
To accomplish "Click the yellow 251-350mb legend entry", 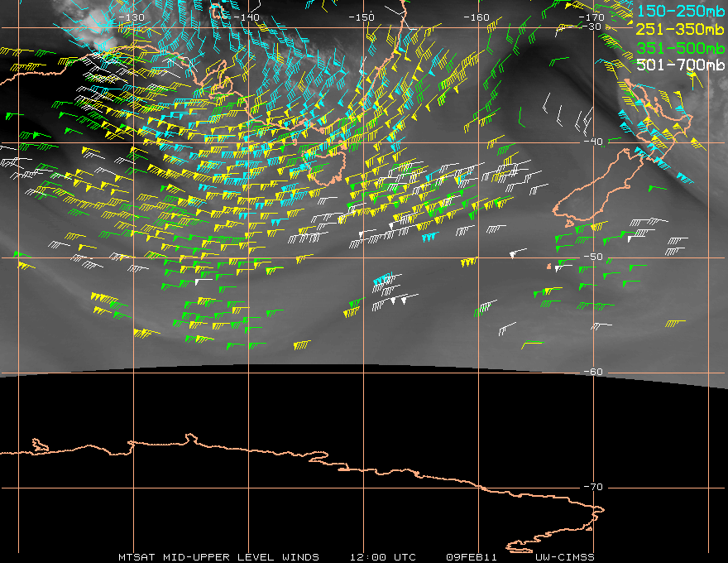I will pyautogui.click(x=681, y=29).
